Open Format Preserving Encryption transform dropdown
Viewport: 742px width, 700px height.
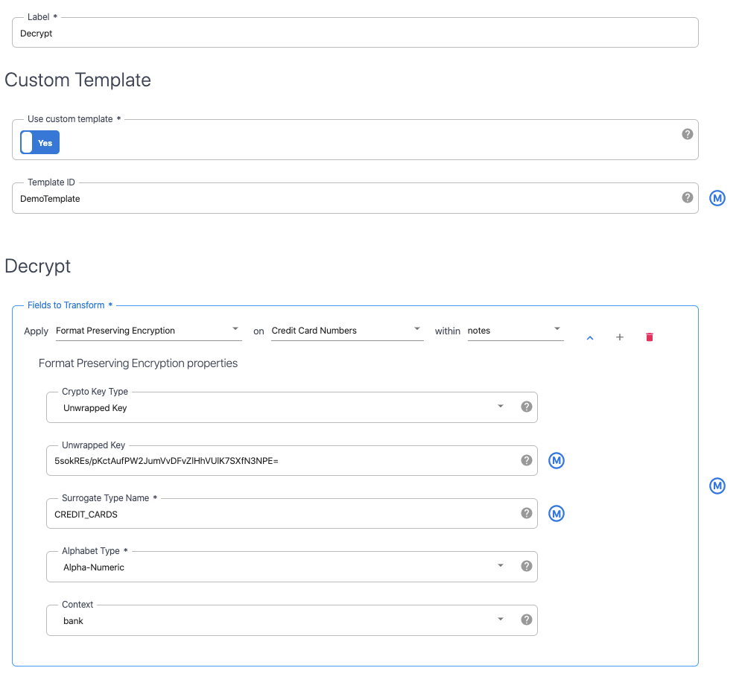[x=148, y=331]
